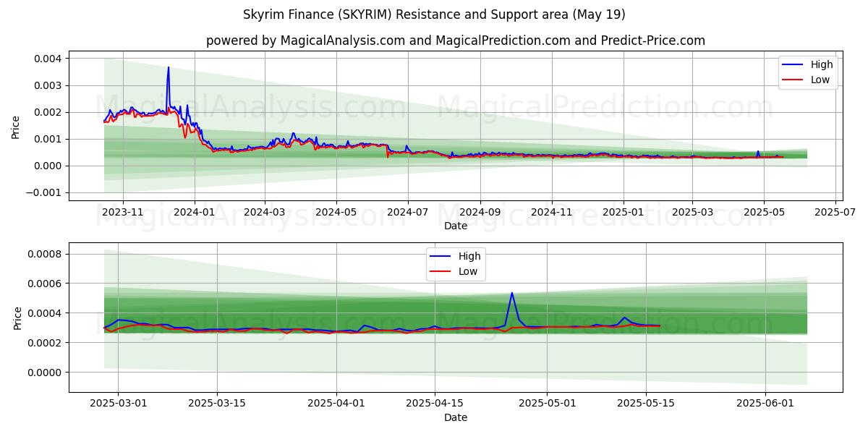The height and width of the screenshot is (434, 868).
Task: Click the '0.002' y-axis label
Action: [49, 112]
